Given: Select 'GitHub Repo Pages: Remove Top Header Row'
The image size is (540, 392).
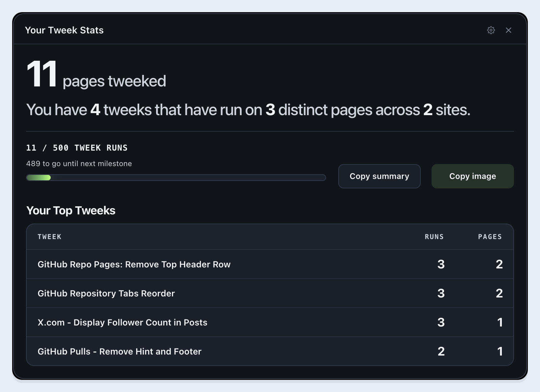Looking at the screenshot, I should click(x=270, y=264).
